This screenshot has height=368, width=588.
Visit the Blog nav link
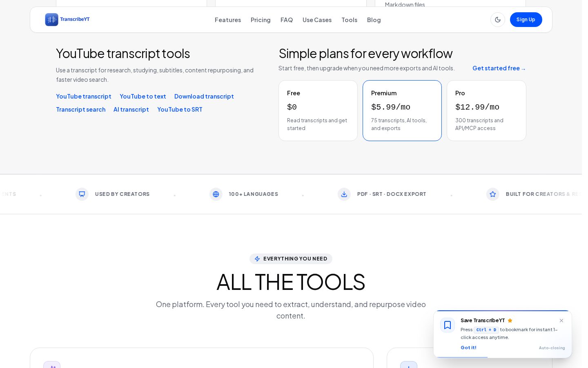(374, 20)
